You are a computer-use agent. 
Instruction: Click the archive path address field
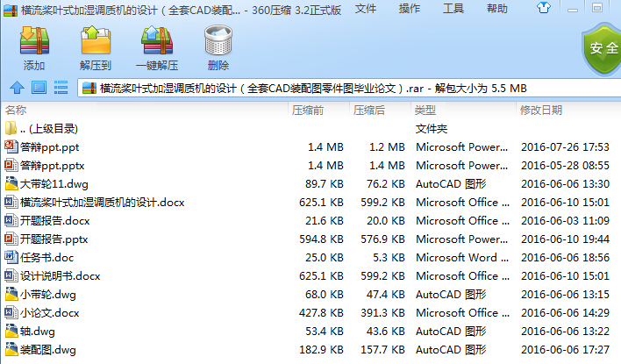click(349, 89)
